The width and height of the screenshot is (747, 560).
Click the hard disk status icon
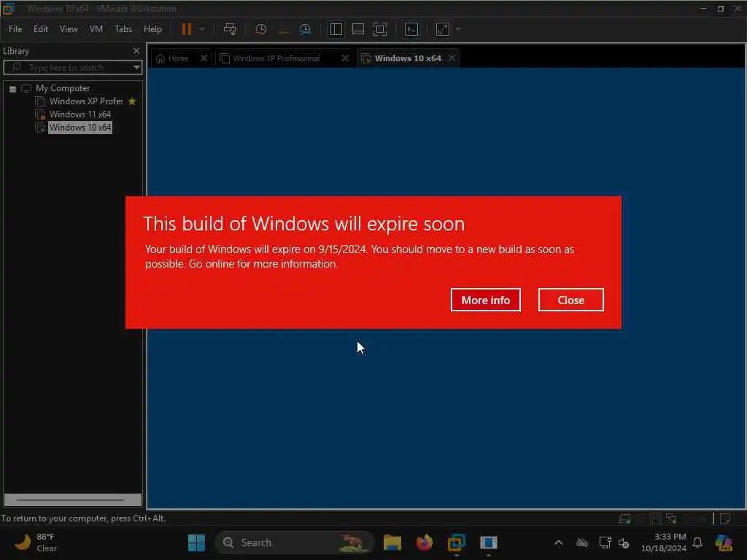[624, 518]
